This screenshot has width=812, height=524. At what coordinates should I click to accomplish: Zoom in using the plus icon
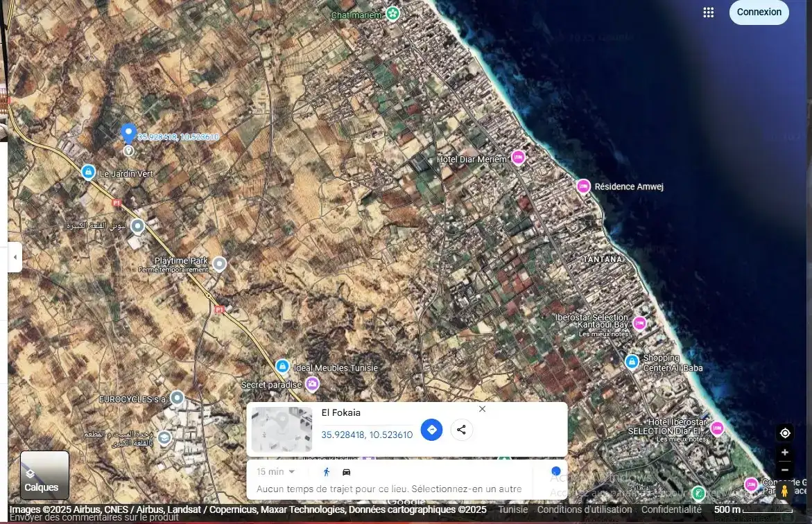[785, 452]
